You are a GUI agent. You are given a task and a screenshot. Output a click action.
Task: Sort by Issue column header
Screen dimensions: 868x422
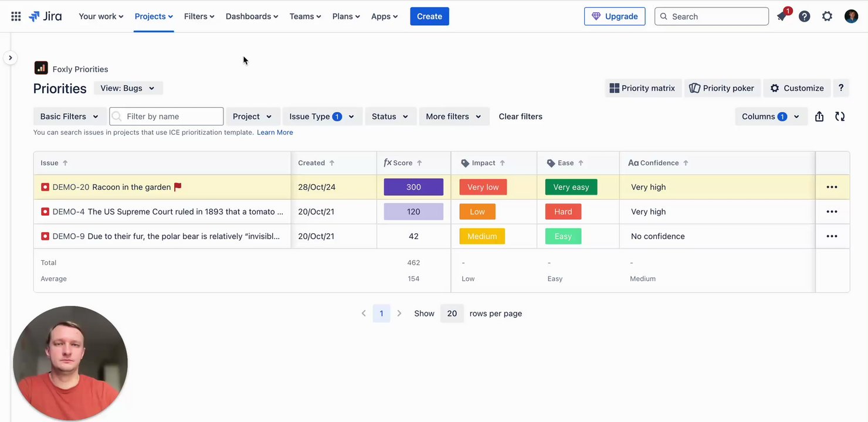coord(54,163)
